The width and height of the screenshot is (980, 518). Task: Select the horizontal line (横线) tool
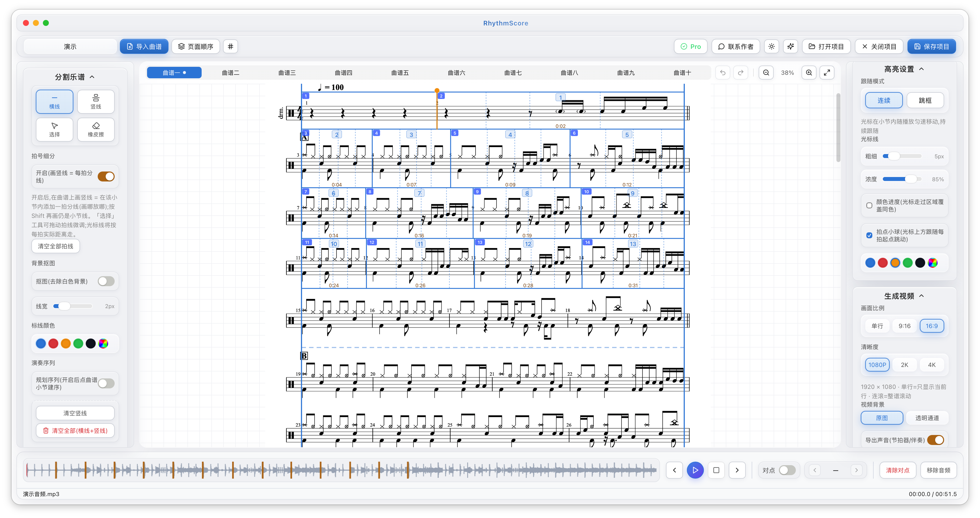pyautogui.click(x=54, y=102)
